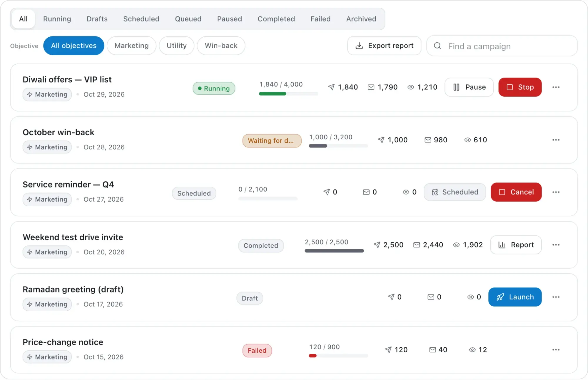The height and width of the screenshot is (380, 588).
Task: Open the Queued tab
Action: tap(188, 19)
